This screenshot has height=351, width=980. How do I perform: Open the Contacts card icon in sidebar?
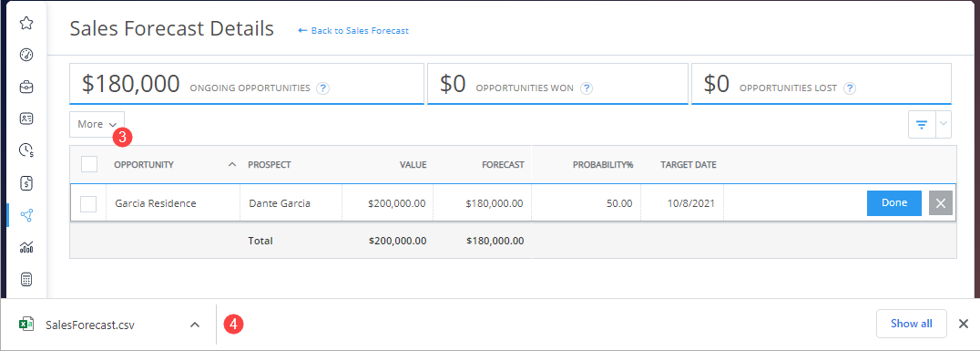tap(26, 119)
